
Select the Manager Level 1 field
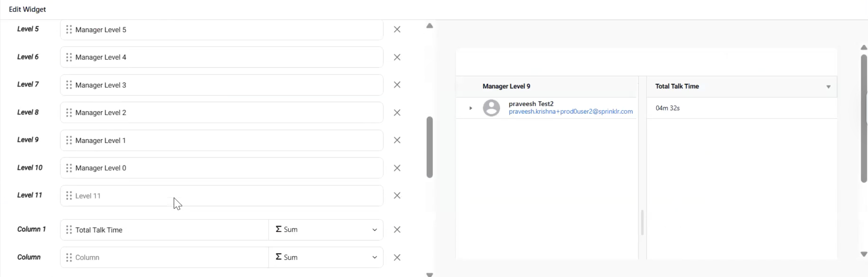tap(222, 140)
